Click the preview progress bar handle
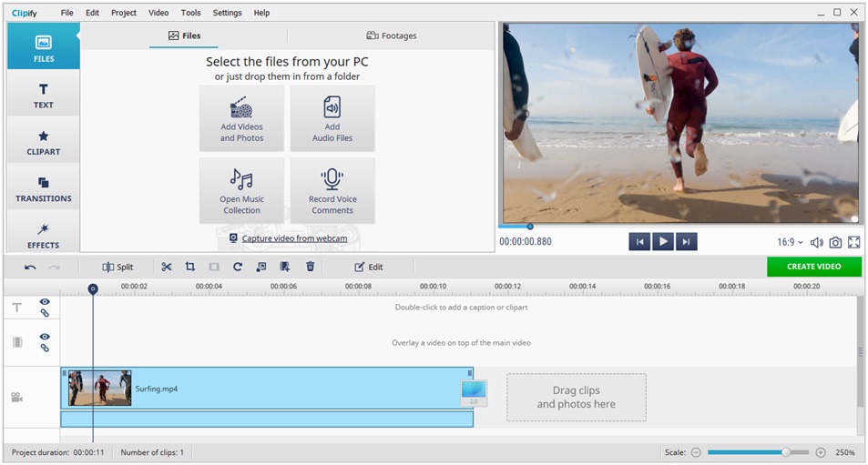 [530, 227]
